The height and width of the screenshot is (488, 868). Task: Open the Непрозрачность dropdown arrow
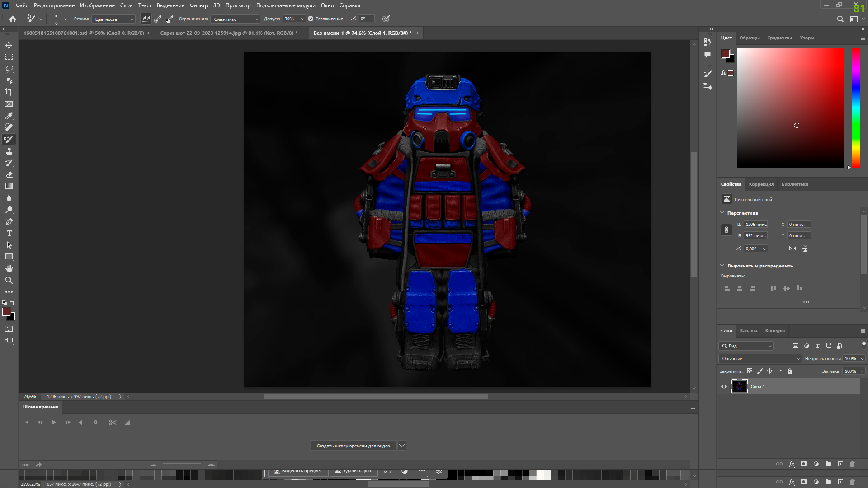pyautogui.click(x=862, y=359)
